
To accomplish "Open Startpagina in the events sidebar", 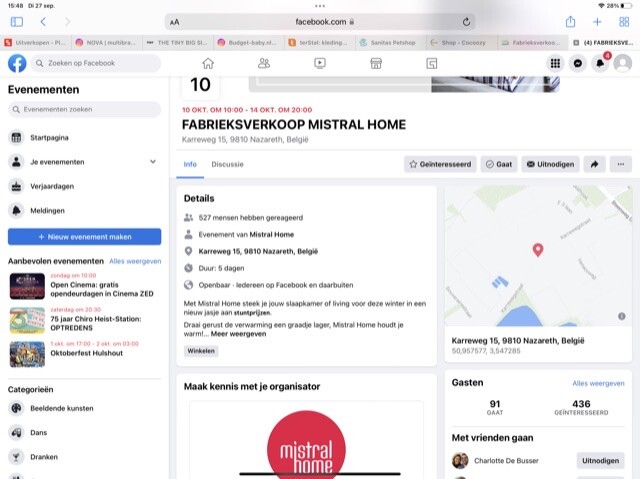I will coord(84,137).
